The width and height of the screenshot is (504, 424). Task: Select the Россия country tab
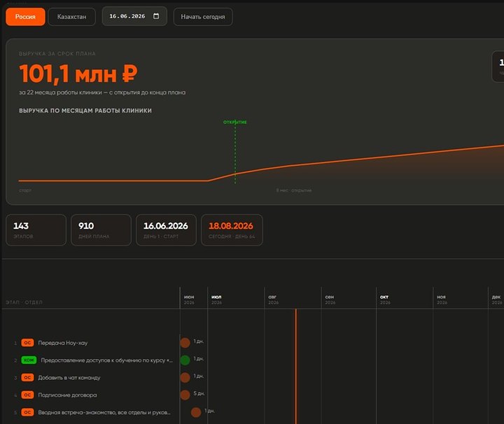click(x=25, y=17)
